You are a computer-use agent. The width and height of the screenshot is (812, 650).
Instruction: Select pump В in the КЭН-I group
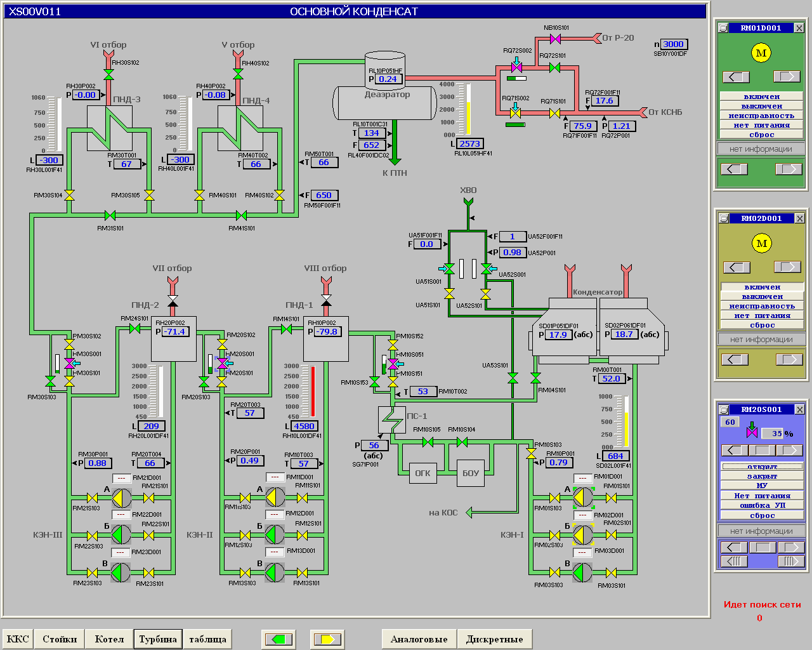[583, 573]
